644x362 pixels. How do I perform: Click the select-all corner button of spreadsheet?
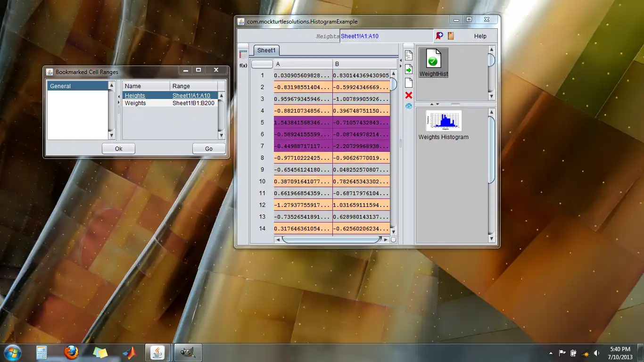click(x=262, y=64)
